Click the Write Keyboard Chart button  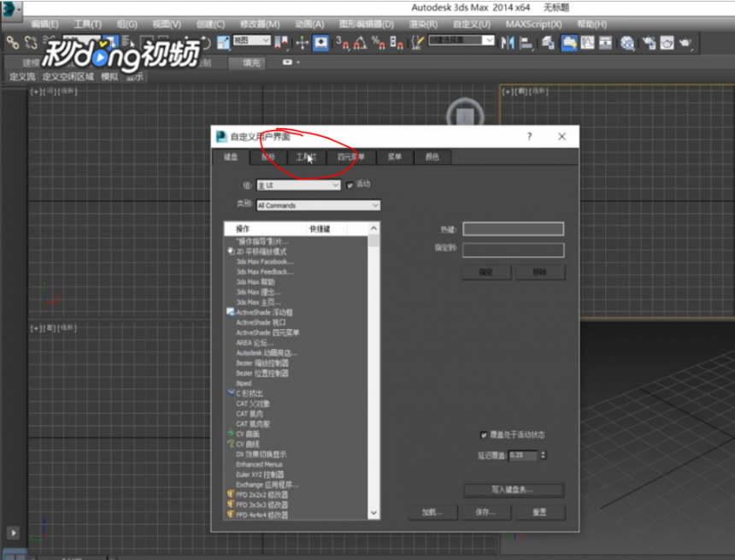[514, 490]
